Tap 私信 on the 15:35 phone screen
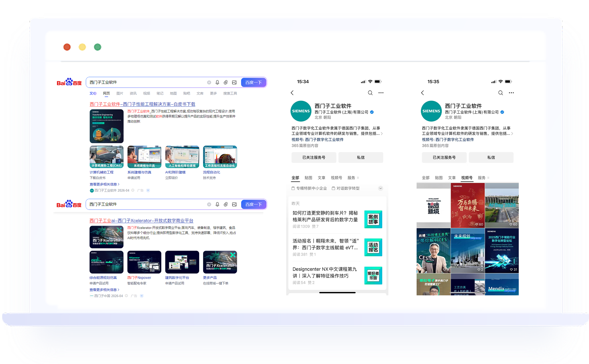Viewport: 589px width, 364px height. tap(491, 157)
